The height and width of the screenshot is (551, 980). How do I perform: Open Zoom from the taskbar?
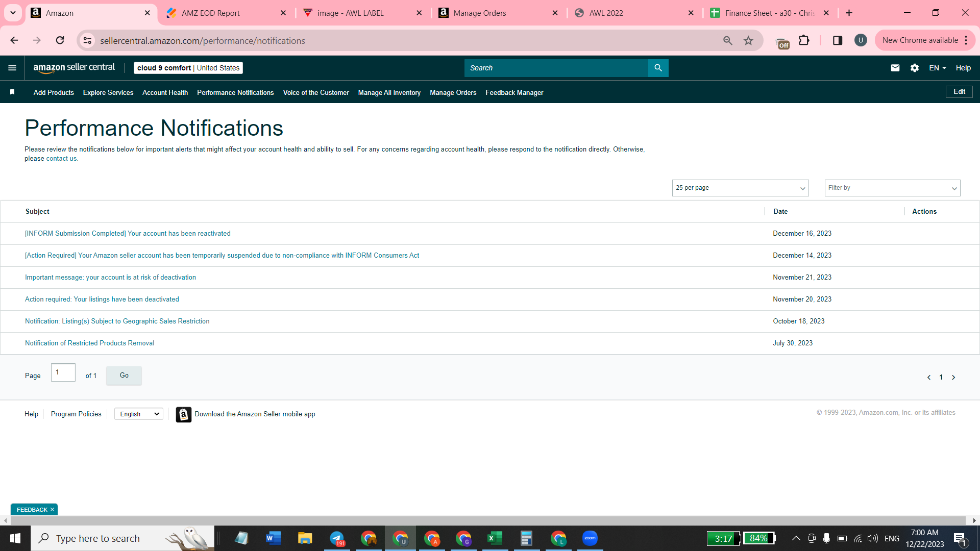(x=590, y=538)
